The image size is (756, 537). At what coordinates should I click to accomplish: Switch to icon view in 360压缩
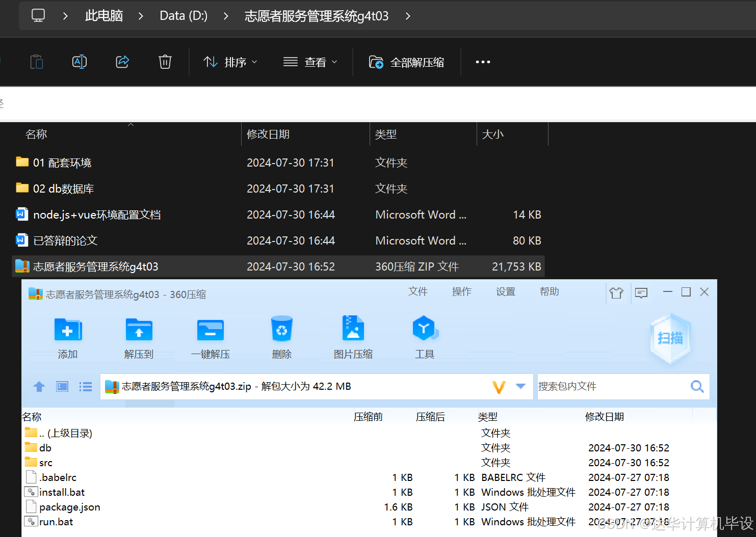pos(62,387)
